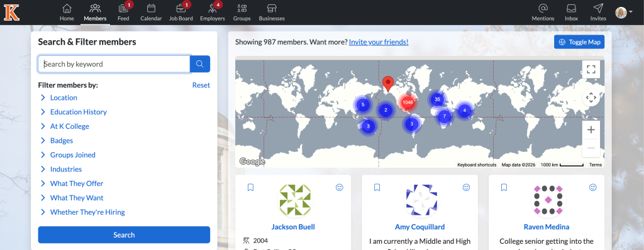Screen dimensions: 644x250
Task: Click the red map pin marker
Action: (387, 84)
